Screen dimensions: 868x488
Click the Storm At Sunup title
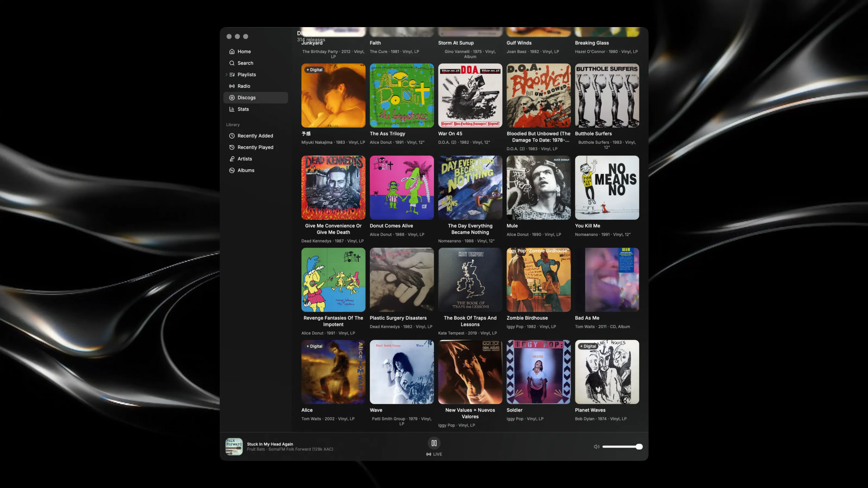pos(456,43)
